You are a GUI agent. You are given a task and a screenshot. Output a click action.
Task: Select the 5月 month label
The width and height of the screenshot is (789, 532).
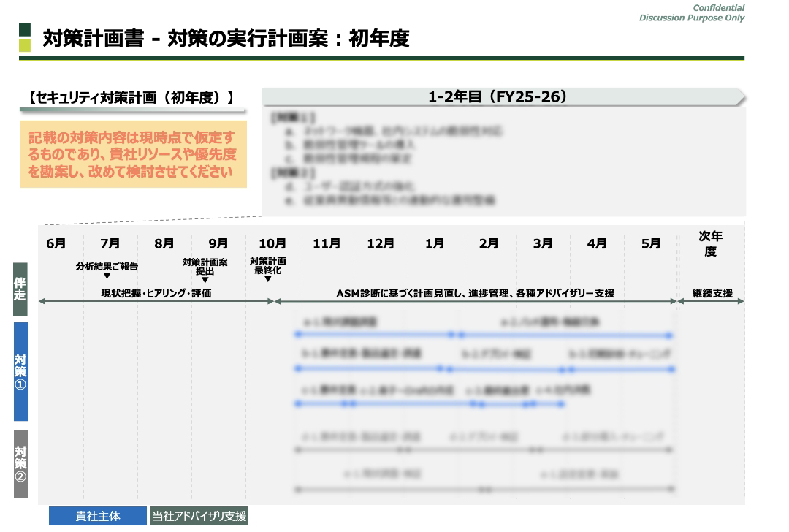coord(651,243)
